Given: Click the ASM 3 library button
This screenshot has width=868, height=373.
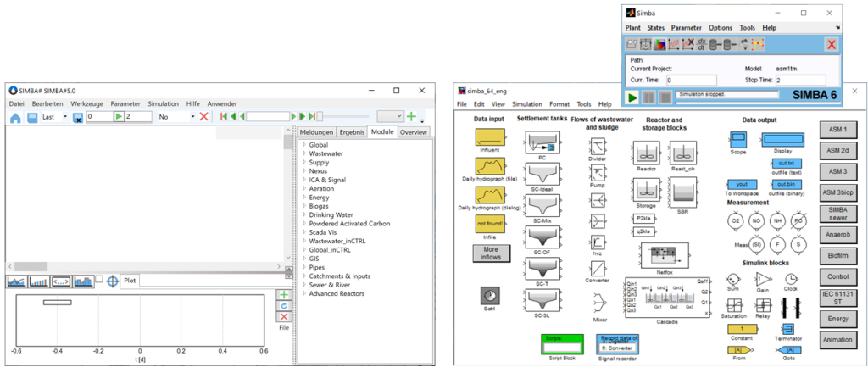Looking at the screenshot, I should click(x=837, y=171).
